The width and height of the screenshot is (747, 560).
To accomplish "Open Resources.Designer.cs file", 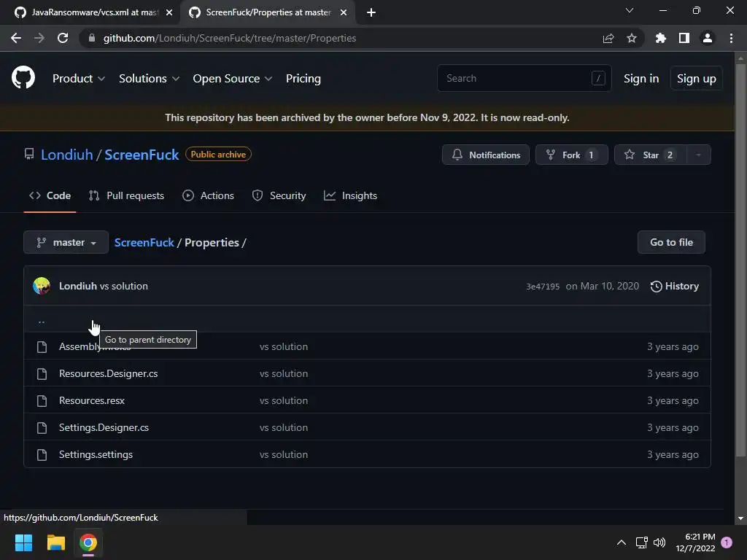I will (x=108, y=373).
